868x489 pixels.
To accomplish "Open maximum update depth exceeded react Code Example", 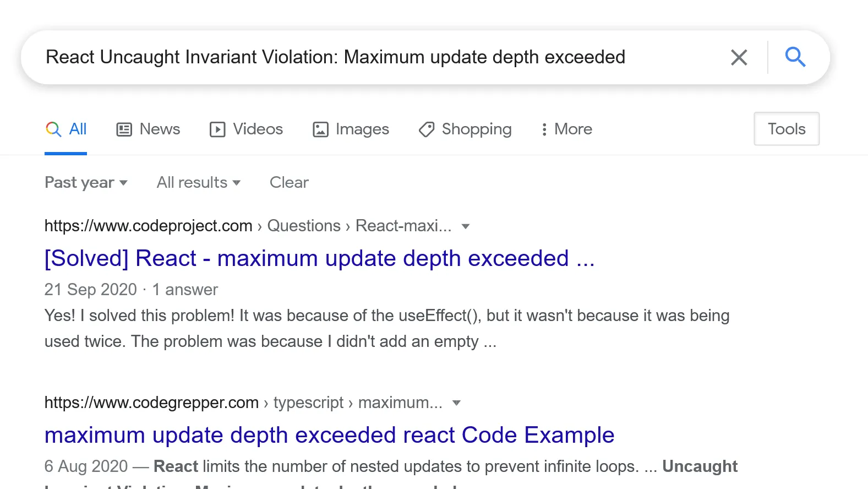I will click(329, 435).
